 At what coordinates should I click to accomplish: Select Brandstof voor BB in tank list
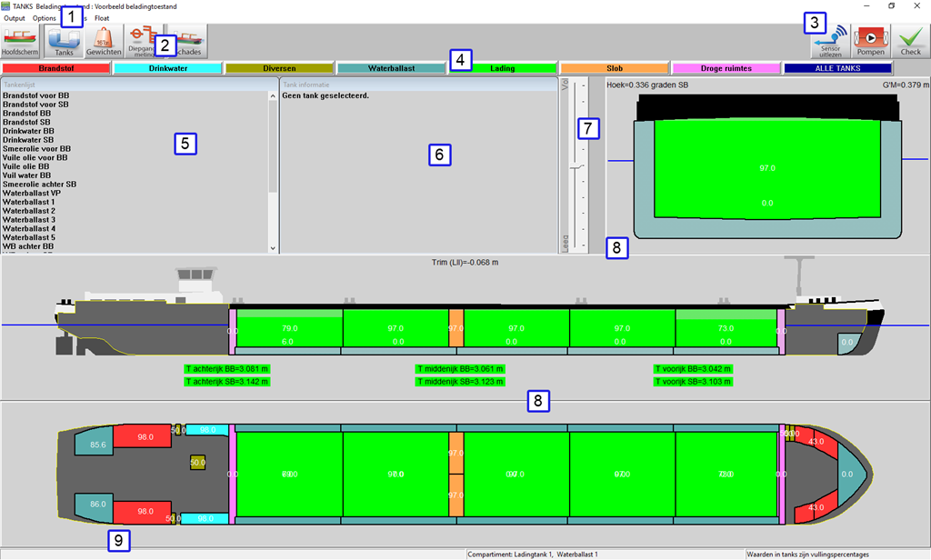[x=36, y=95]
